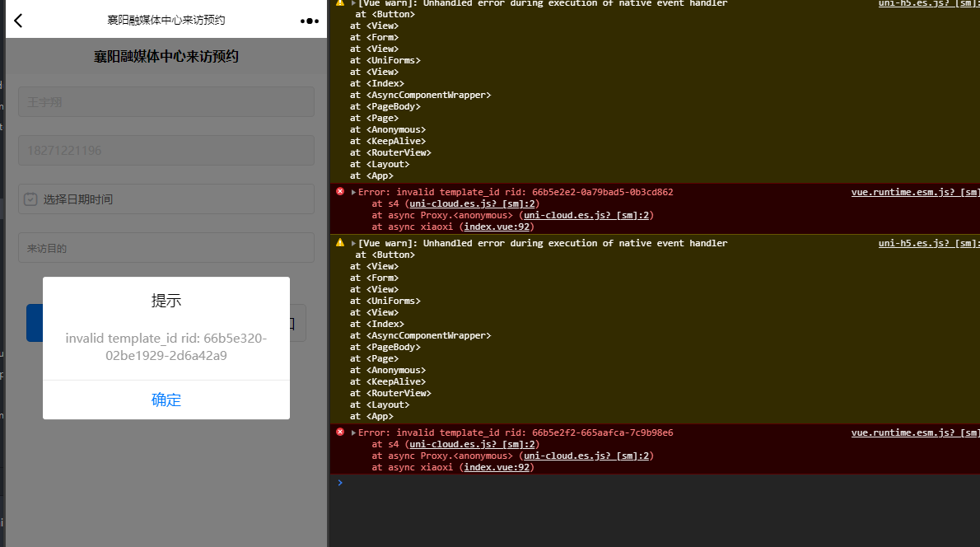The width and height of the screenshot is (980, 547).
Task: Click the console prompt input line
Action: point(655,483)
